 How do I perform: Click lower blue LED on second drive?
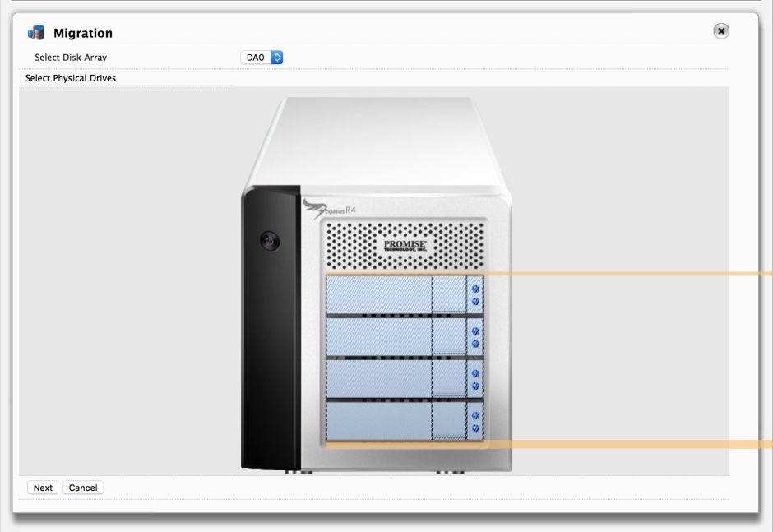(475, 344)
